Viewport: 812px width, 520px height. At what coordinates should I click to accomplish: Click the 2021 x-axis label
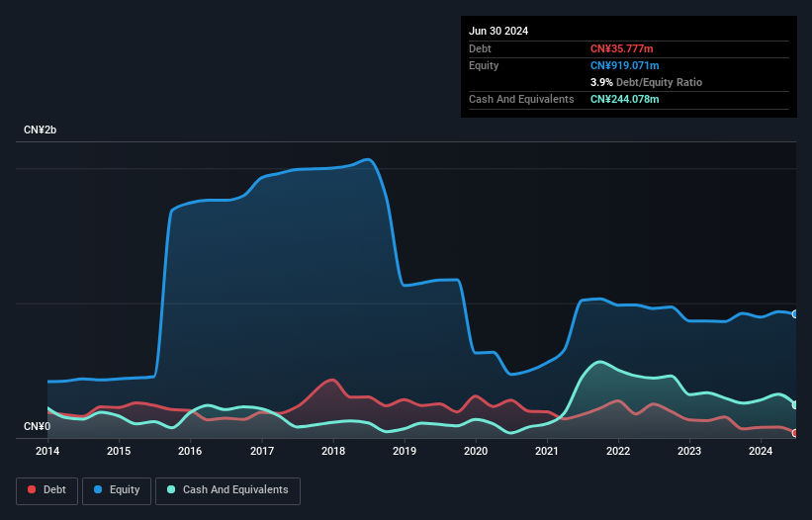pyautogui.click(x=547, y=451)
